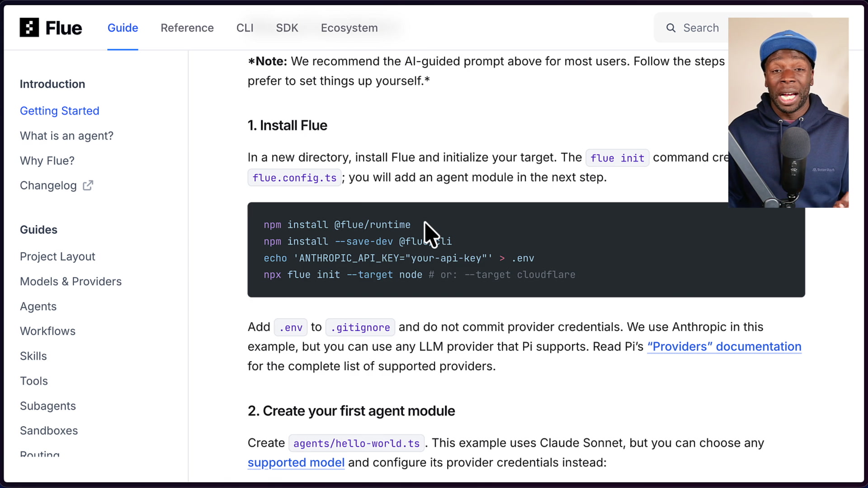Open the Tools guide
This screenshot has width=868, height=488.
(34, 381)
